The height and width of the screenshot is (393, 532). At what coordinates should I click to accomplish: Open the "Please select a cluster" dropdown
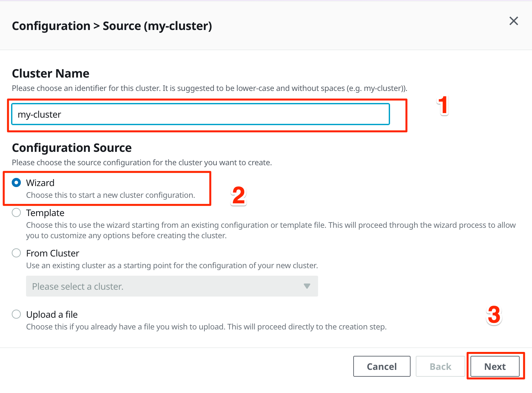172,286
